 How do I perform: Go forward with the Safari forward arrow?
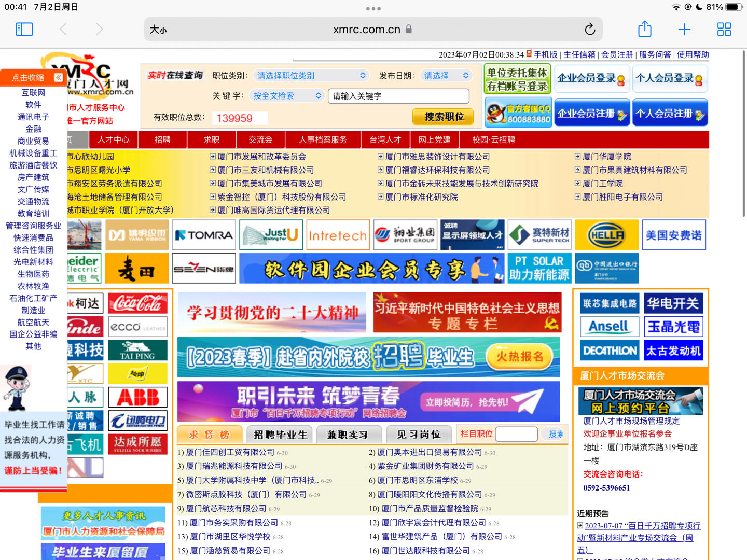[x=99, y=30]
